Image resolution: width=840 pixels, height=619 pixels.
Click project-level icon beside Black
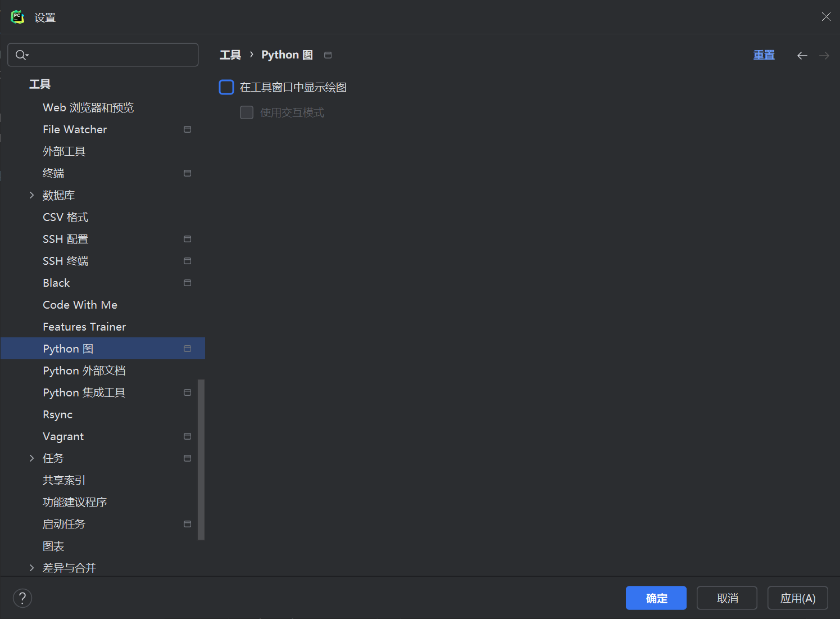[187, 283]
